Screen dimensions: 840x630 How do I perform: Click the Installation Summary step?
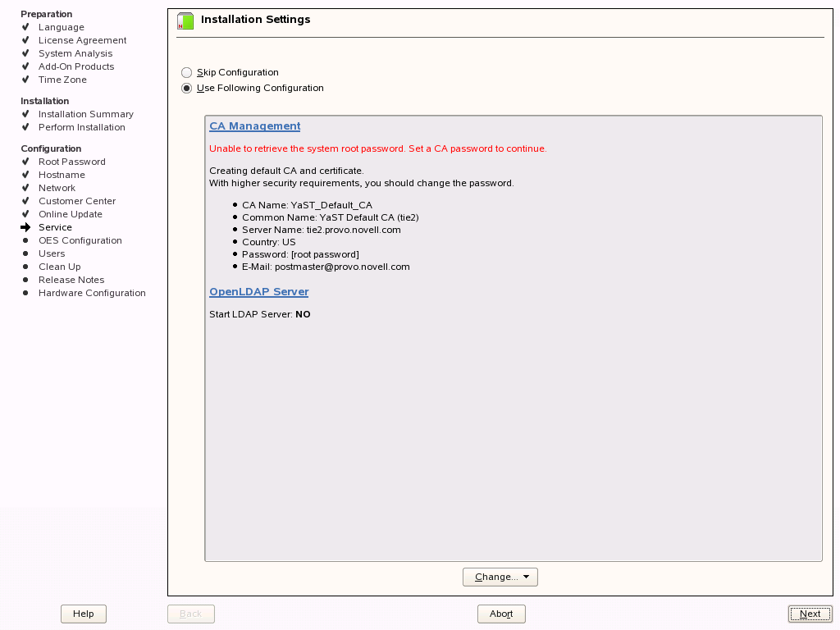(85, 114)
